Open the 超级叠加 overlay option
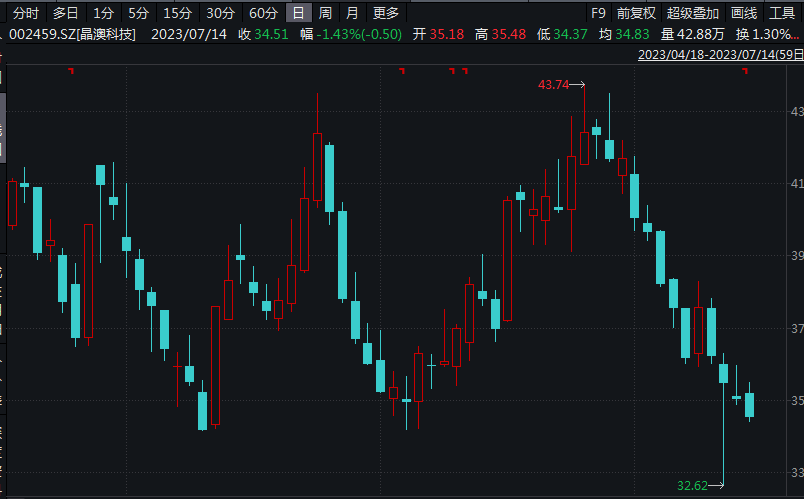804x499 pixels. pyautogui.click(x=693, y=13)
